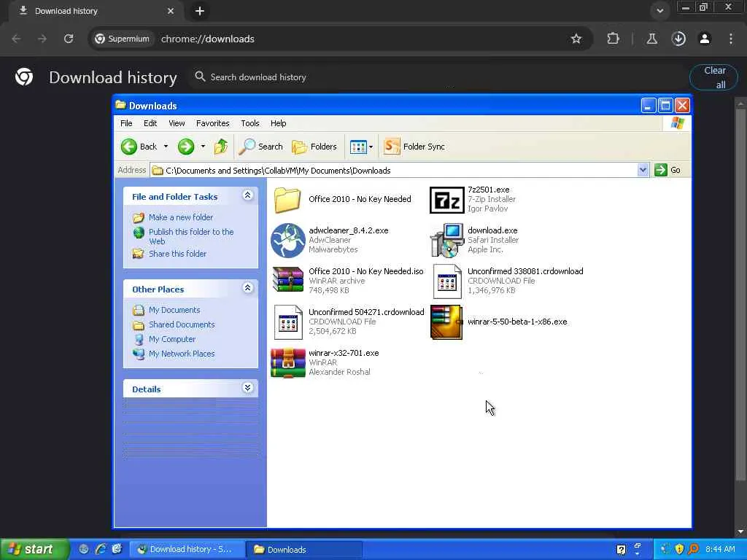Close the Download history tab
This screenshot has width=747, height=560.
[x=171, y=11]
